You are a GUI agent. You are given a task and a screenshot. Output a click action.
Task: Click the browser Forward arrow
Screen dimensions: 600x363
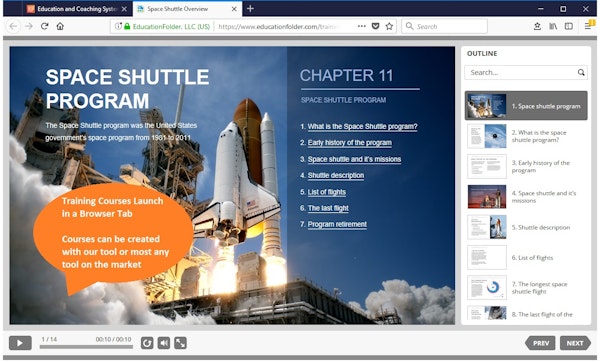29,26
